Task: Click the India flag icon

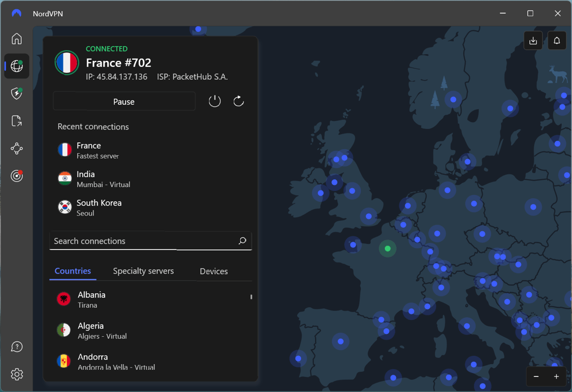Action: (x=65, y=178)
